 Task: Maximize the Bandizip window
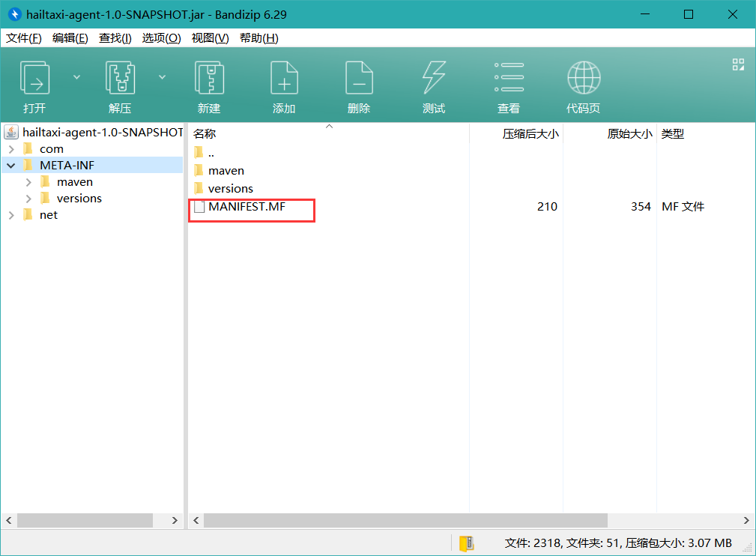point(689,14)
